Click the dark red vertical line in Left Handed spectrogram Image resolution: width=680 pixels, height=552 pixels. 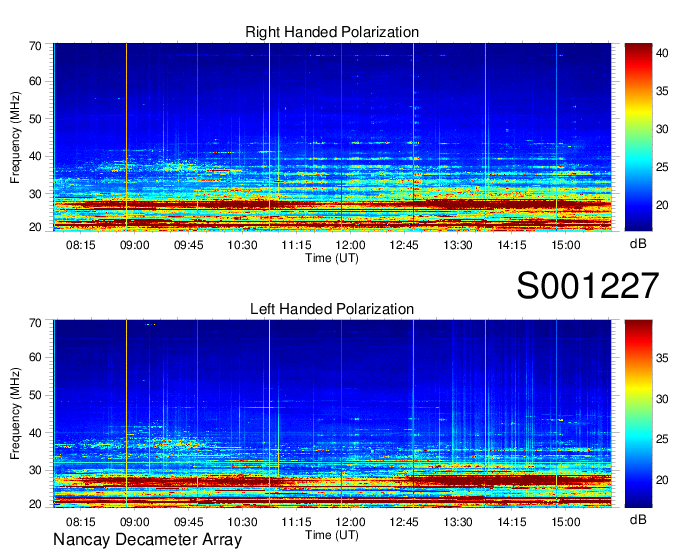[341, 414]
